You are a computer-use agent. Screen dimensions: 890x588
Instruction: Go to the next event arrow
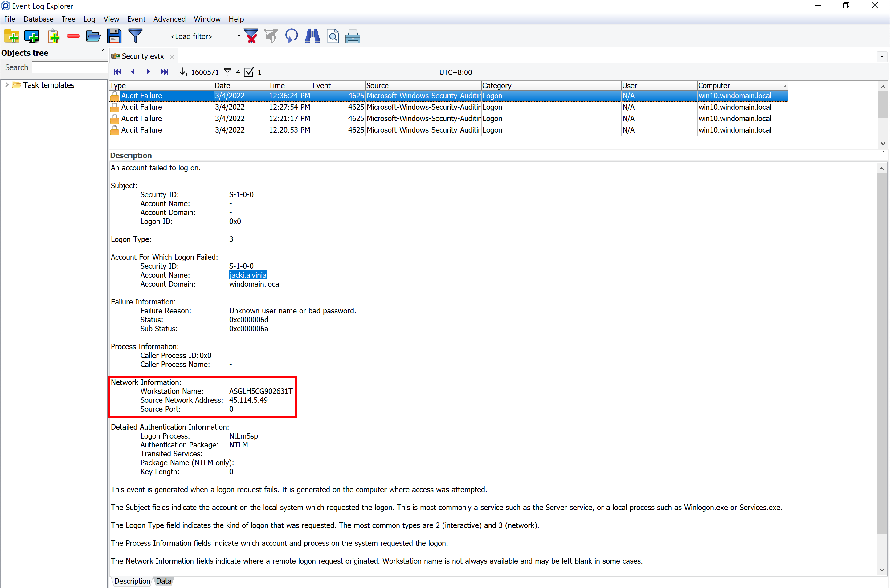(148, 72)
